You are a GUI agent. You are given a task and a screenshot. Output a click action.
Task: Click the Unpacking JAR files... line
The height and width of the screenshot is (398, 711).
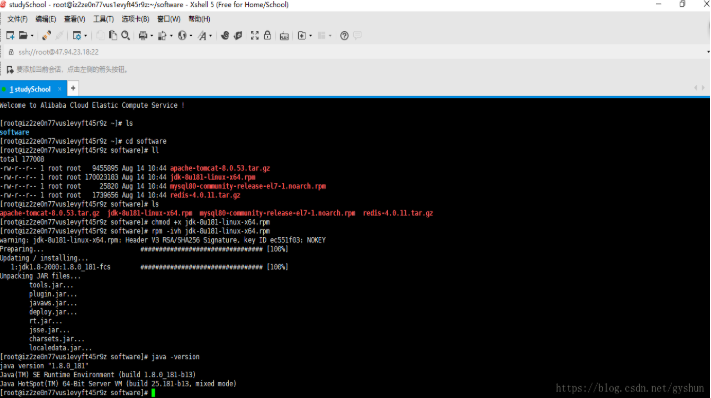click(x=40, y=276)
